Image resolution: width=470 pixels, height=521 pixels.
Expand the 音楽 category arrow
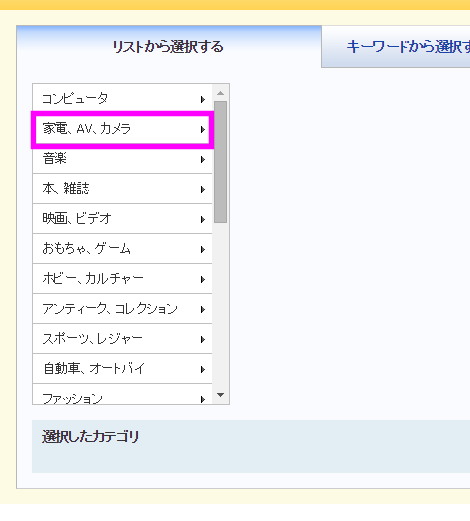203,159
